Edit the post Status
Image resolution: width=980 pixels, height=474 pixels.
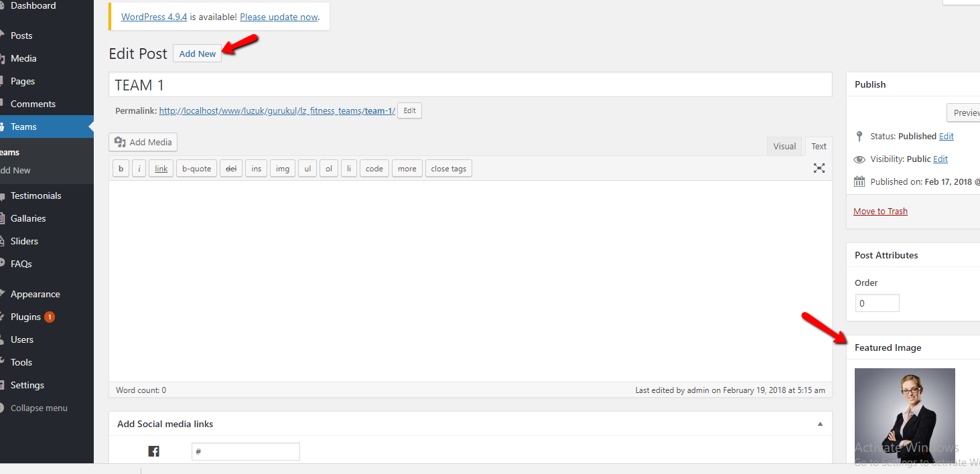tap(946, 136)
